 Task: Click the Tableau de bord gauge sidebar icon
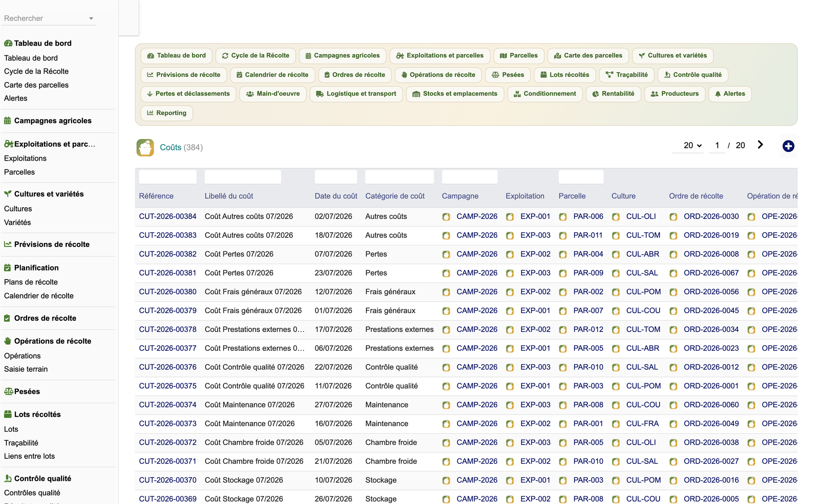pos(8,43)
